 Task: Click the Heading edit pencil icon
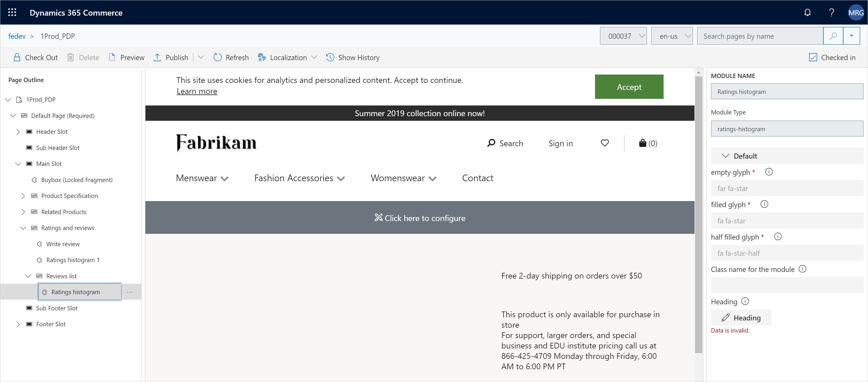coord(726,317)
